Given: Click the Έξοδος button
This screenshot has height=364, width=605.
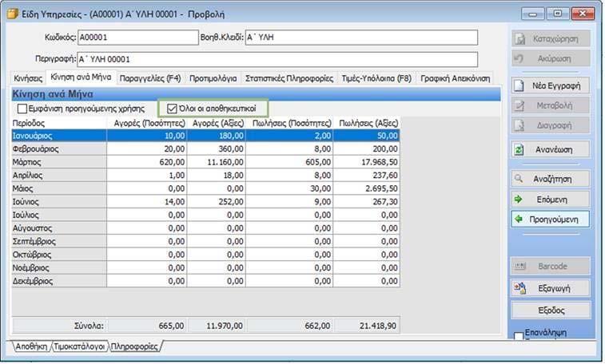Looking at the screenshot, I should coord(551,310).
